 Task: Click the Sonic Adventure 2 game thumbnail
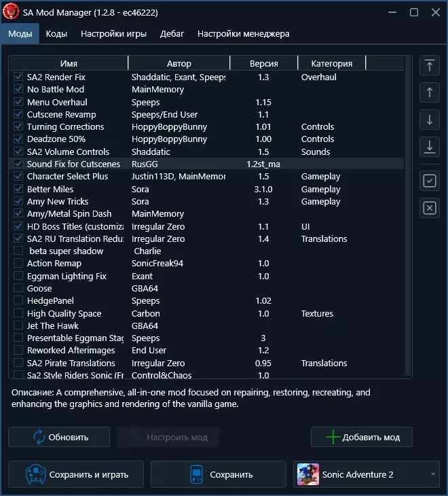(307, 474)
